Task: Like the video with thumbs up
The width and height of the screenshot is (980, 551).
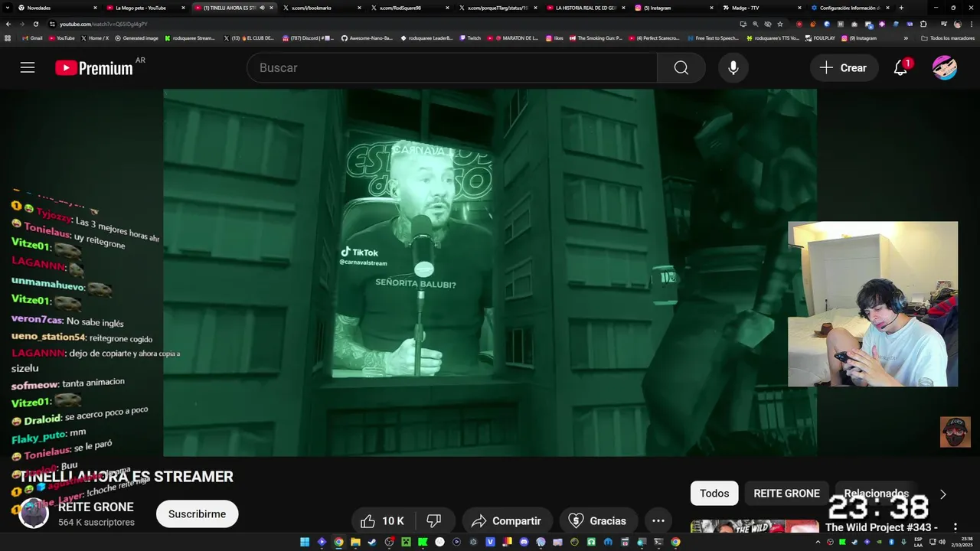Action: [x=382, y=520]
